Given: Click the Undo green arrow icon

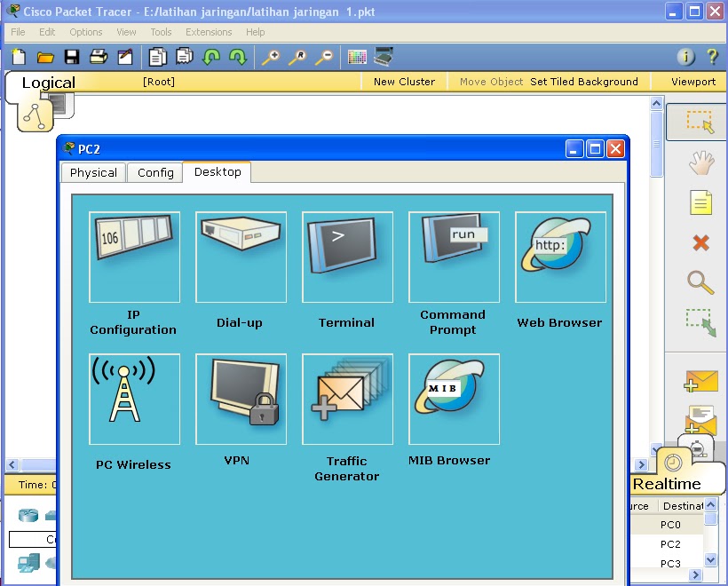Looking at the screenshot, I should coord(211,57).
